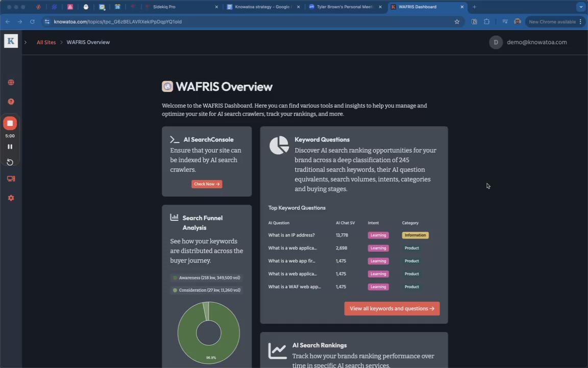The image size is (588, 368).
Task: Open the question mark sidebar icon
Action: (x=11, y=102)
